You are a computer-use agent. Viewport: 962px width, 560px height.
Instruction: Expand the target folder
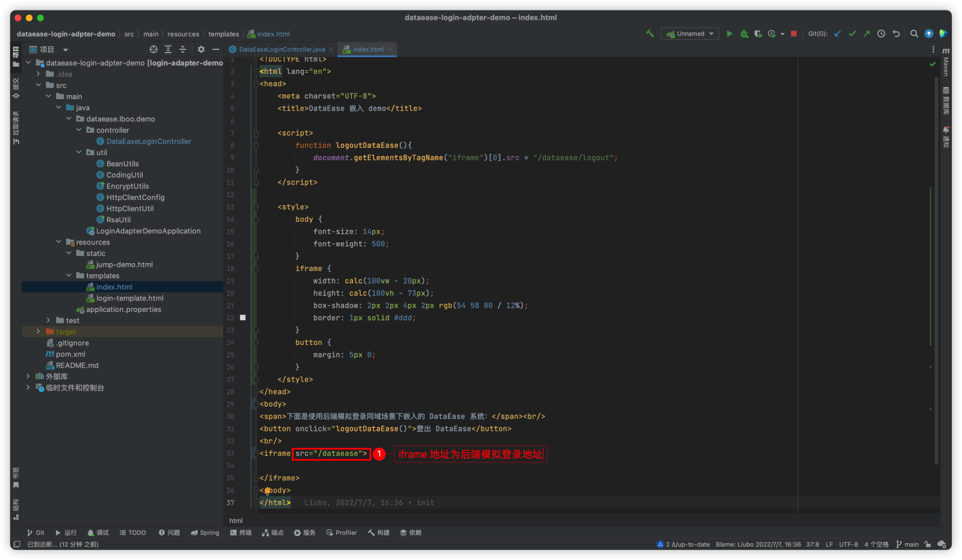pos(38,332)
